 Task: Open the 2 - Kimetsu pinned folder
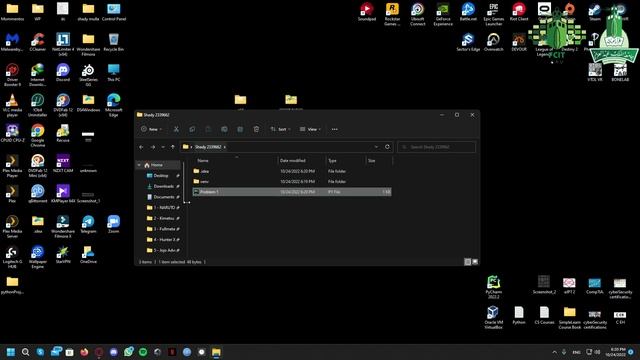164,218
